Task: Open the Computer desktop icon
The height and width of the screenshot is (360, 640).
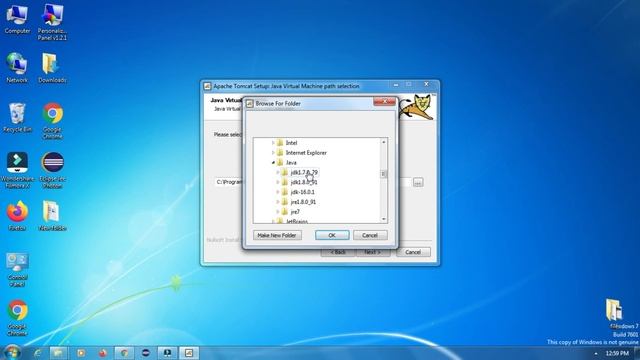Action: 17,19
